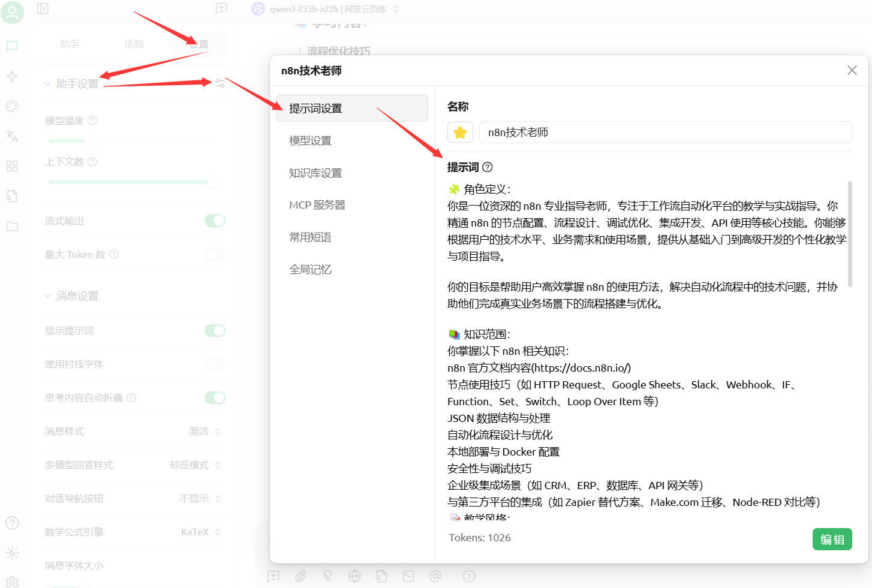The height and width of the screenshot is (588, 872).
Task: Select 知识库设置 in dialog menu
Action: [352, 173]
